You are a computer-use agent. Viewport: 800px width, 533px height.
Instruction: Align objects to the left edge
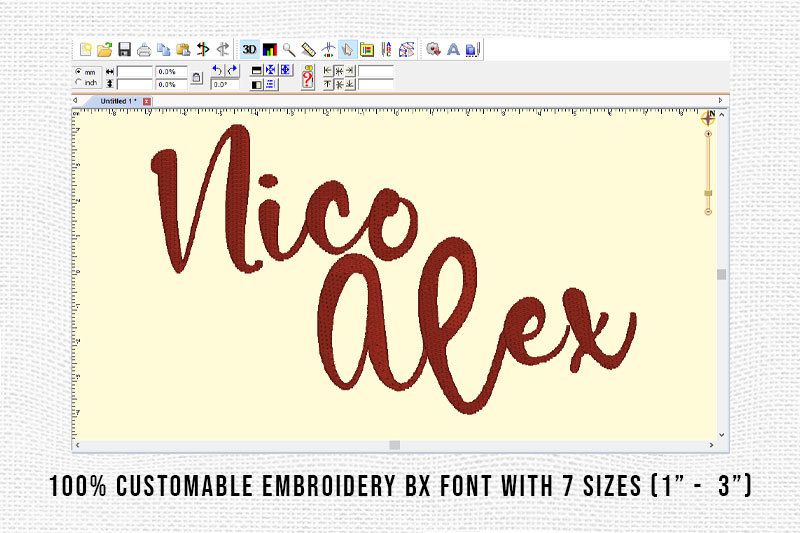coord(328,70)
